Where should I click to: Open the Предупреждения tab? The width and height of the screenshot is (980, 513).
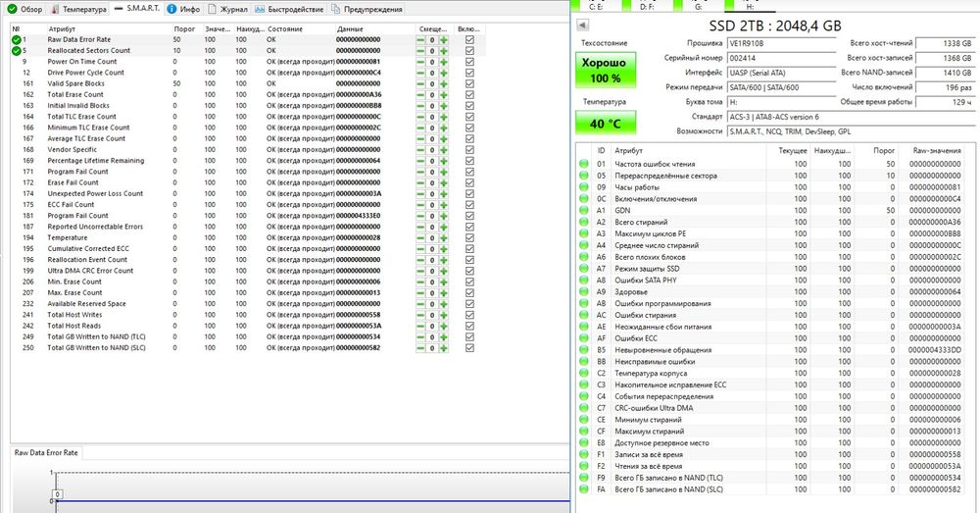(367, 10)
